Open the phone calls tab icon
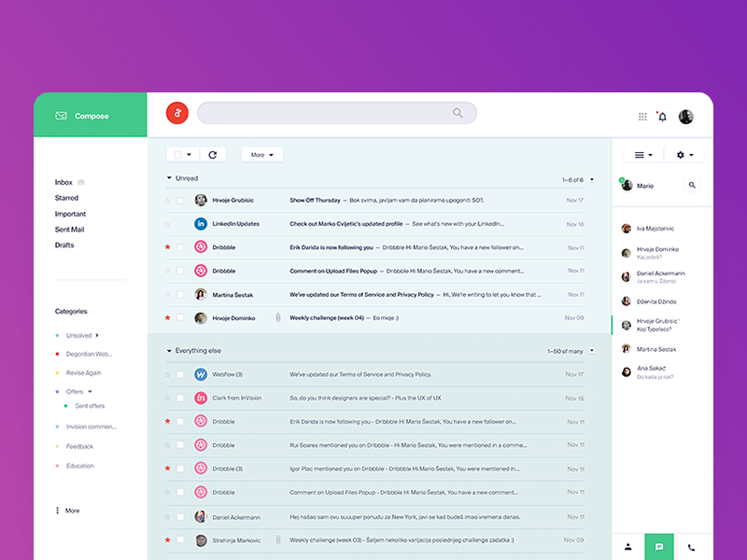This screenshot has width=747, height=560. [x=691, y=547]
